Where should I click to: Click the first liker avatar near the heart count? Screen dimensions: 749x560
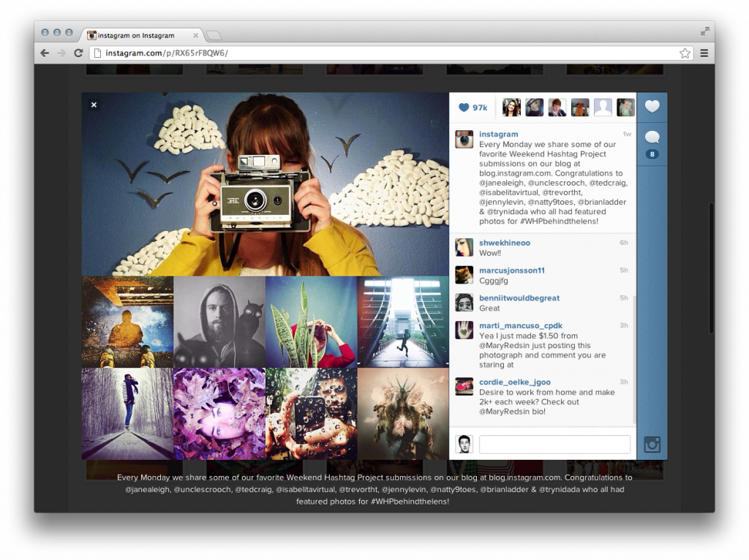(511, 107)
